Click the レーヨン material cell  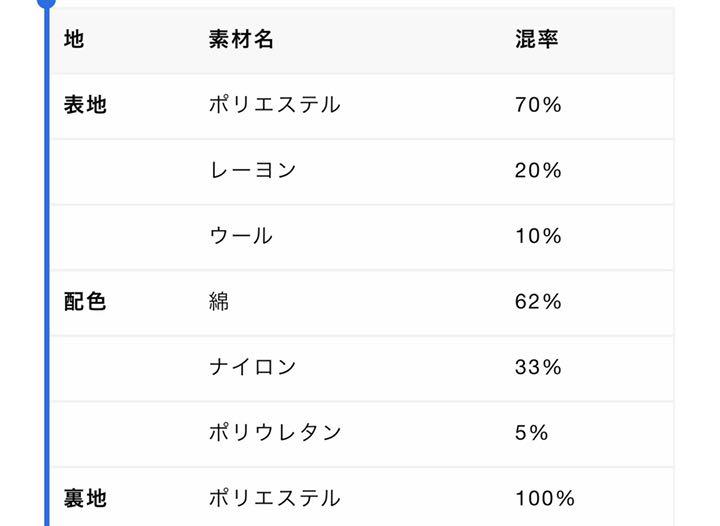click(253, 170)
